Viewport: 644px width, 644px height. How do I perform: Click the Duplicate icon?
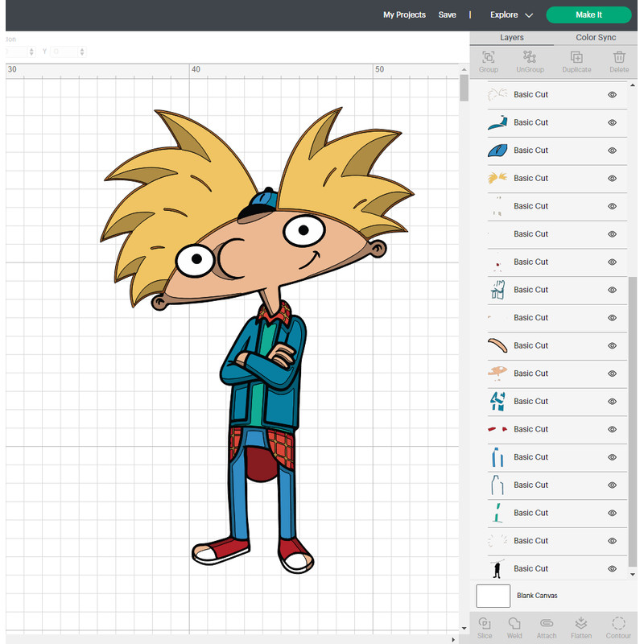(576, 60)
